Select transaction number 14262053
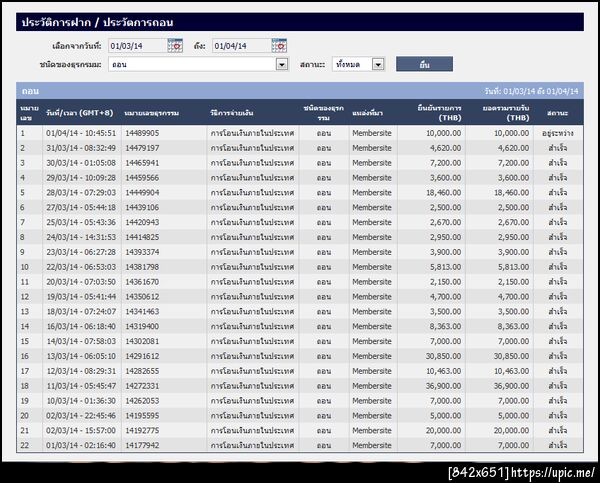Image resolution: width=600 pixels, height=483 pixels. pos(142,401)
